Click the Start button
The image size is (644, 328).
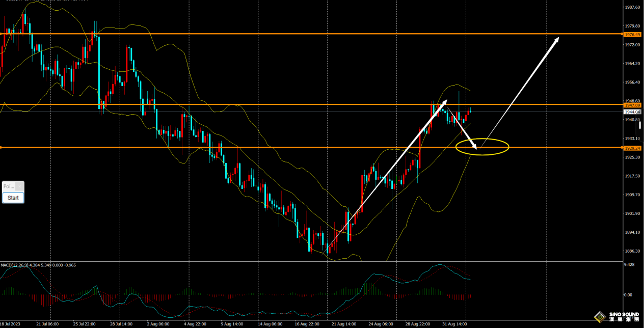tap(13, 198)
